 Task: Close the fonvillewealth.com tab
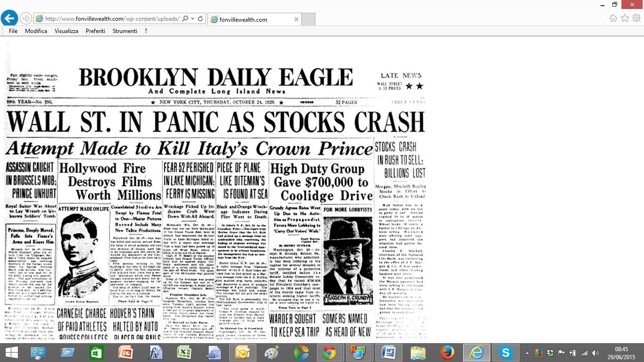(296, 19)
